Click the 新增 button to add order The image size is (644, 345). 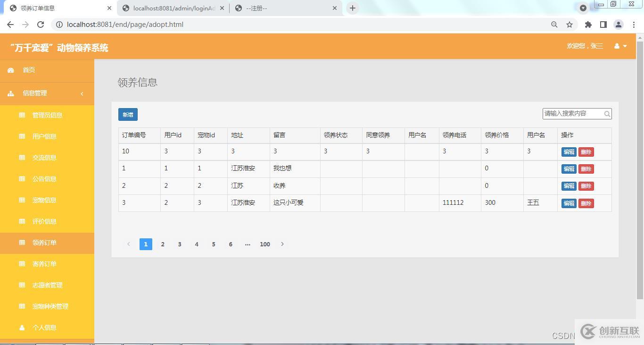point(128,115)
